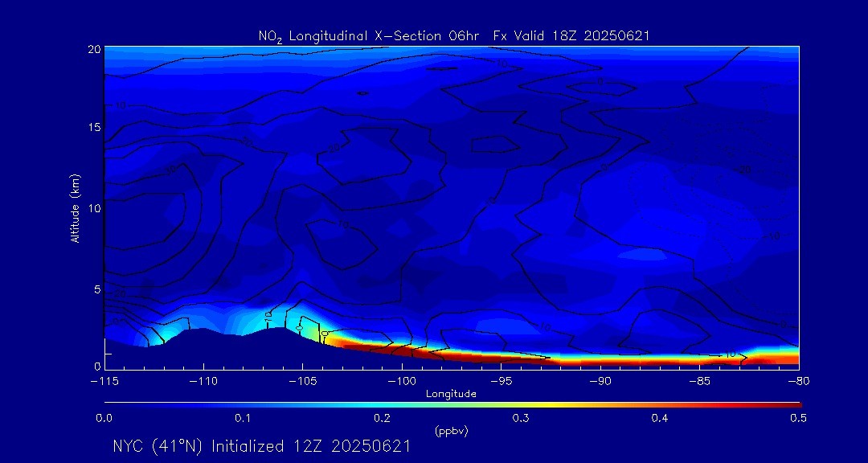Viewport: 868px width, 463px height.
Task: Click the -115 longitude tick label
Action: 104,382
